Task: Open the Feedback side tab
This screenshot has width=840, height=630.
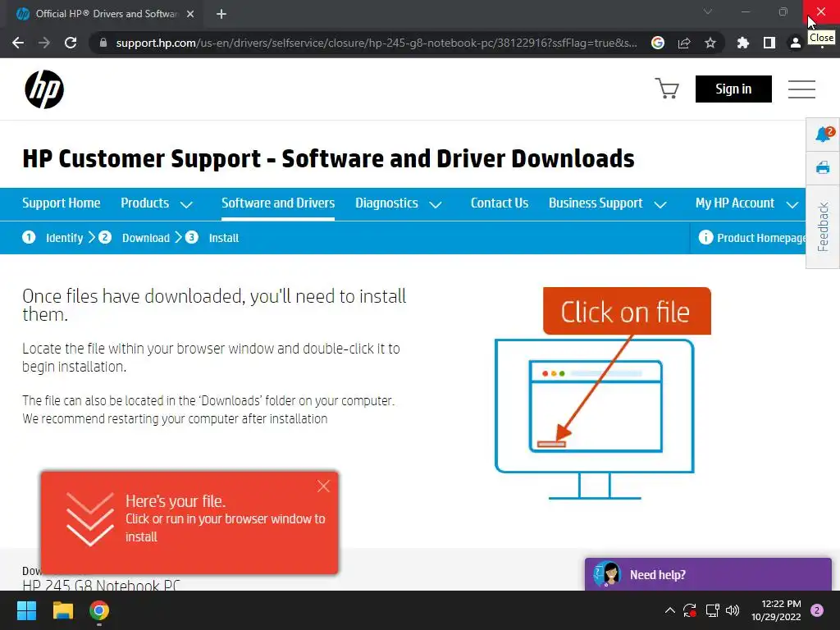Action: point(823,226)
